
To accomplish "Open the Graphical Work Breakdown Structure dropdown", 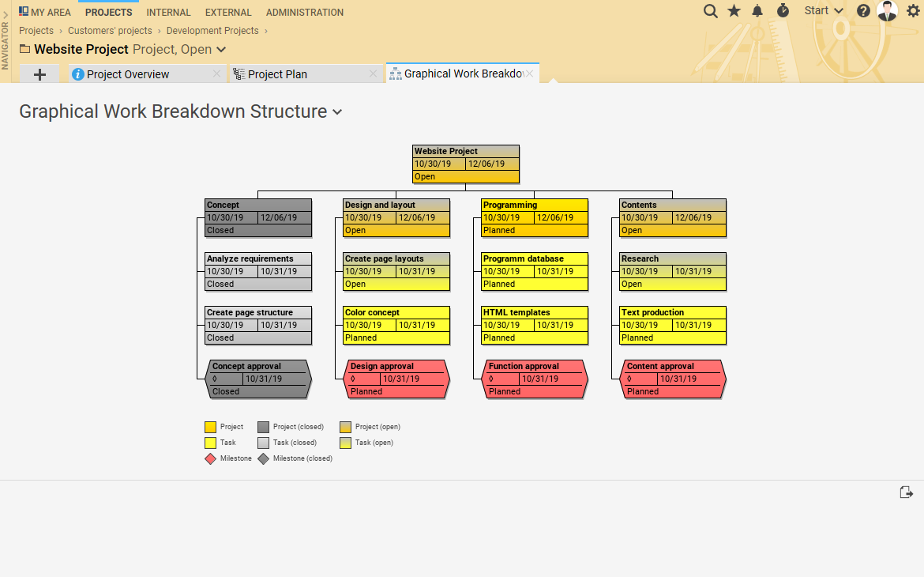I will 337,112.
